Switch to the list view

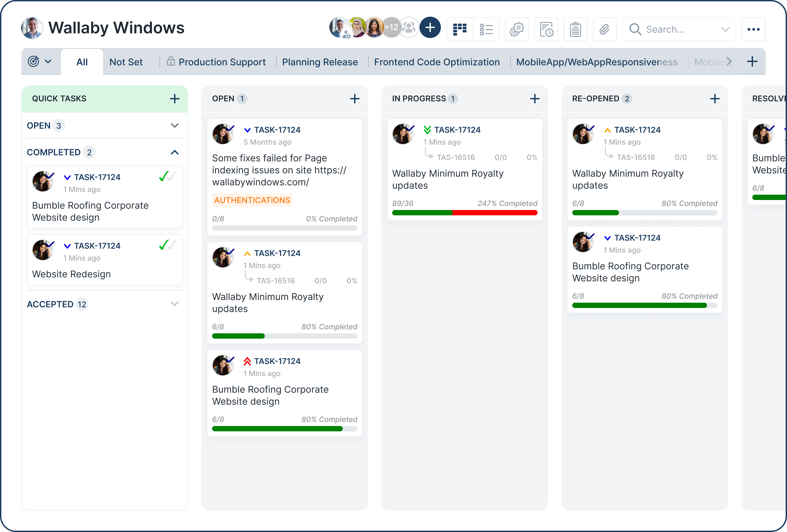click(487, 29)
